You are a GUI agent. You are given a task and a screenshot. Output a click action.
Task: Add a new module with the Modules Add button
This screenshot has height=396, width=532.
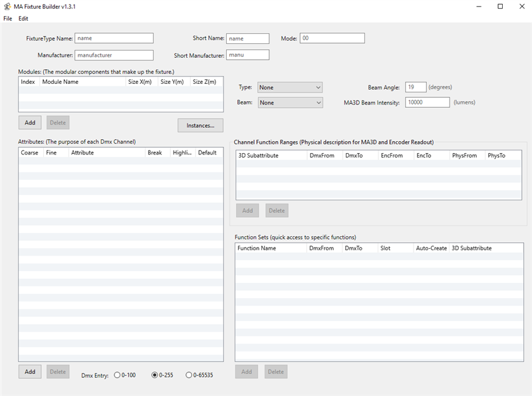coord(30,122)
